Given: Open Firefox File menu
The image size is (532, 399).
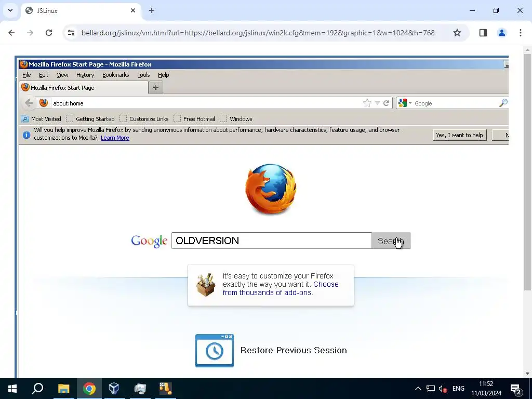Looking at the screenshot, I should point(26,75).
